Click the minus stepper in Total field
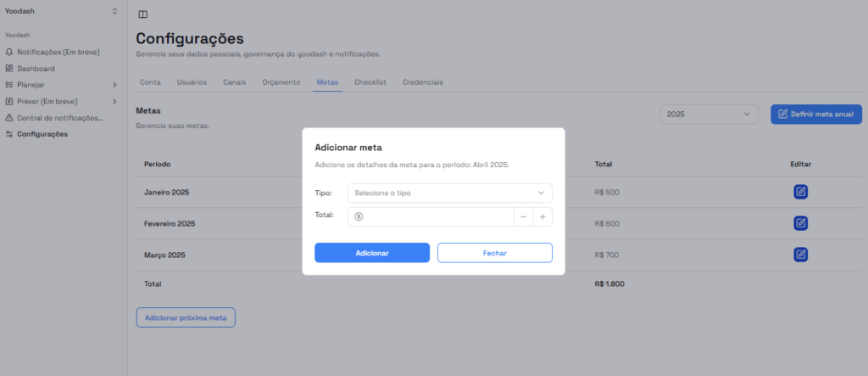The width and height of the screenshot is (868, 376). pos(523,216)
